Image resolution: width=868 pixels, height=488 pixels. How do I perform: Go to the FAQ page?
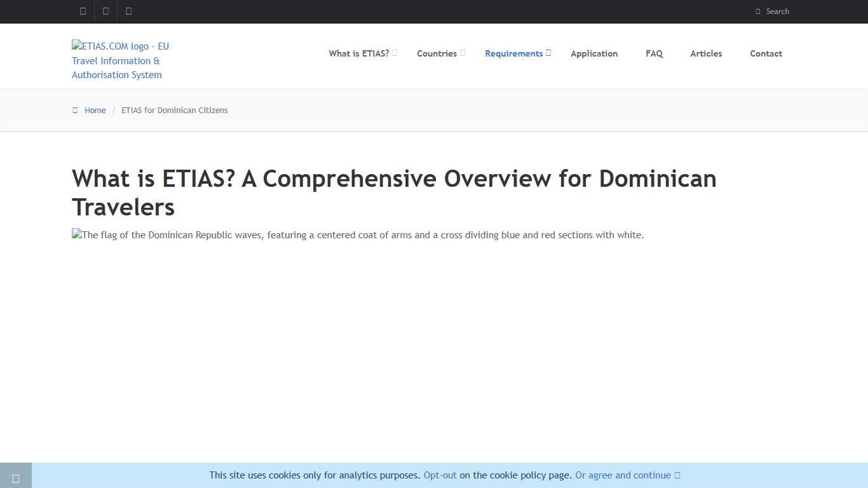coord(654,53)
